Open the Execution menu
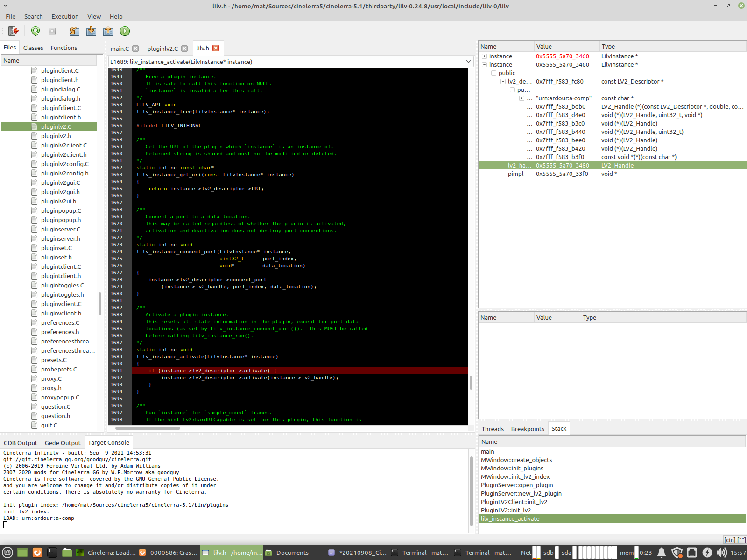Screen dimensions: 747x560 65,16
